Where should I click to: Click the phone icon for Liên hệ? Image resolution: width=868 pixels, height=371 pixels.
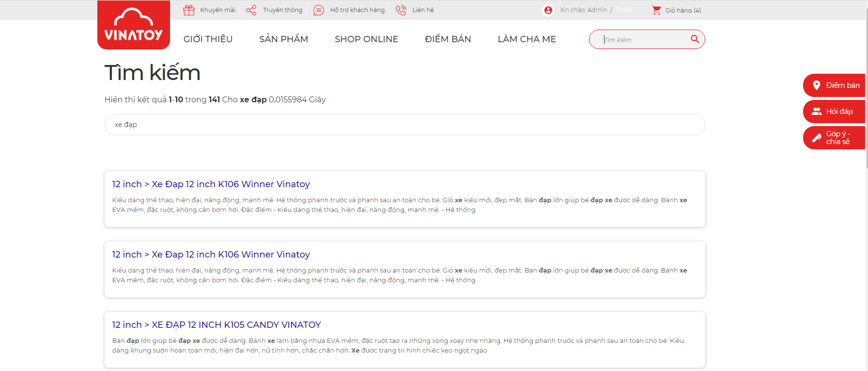click(x=401, y=10)
